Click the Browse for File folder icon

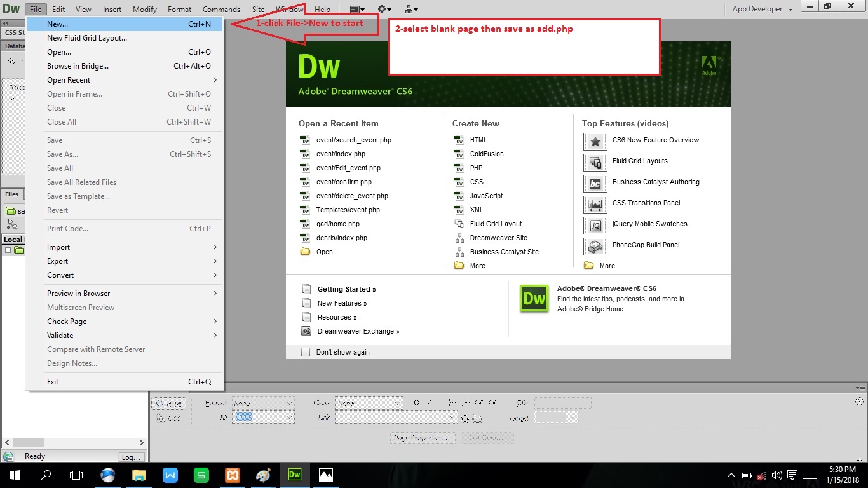tap(478, 418)
